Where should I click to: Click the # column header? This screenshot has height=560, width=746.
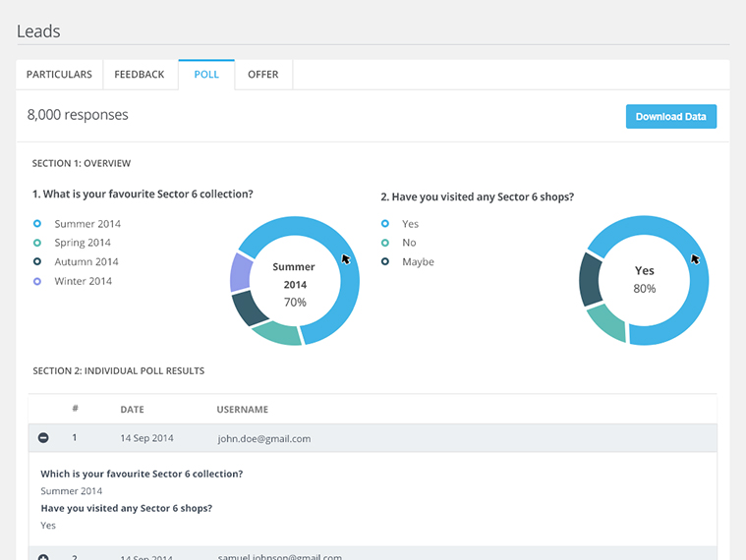75,409
